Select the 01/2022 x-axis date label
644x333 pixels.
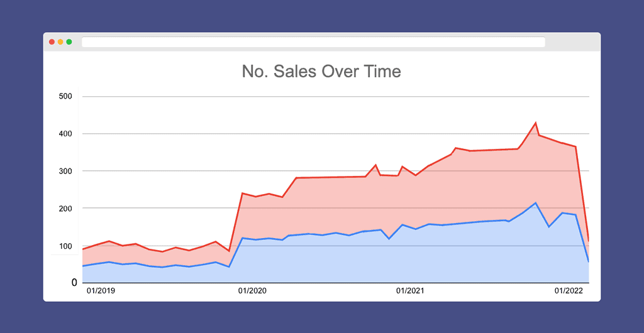click(568, 291)
